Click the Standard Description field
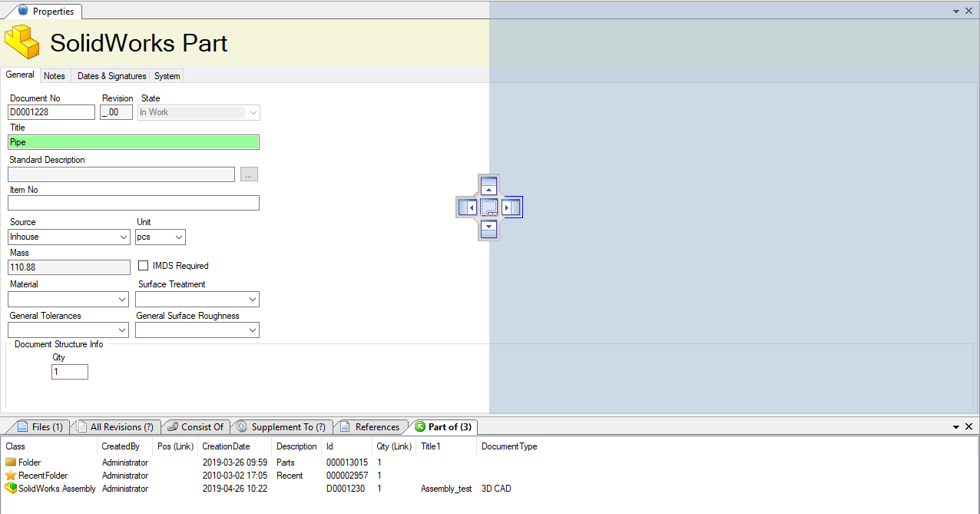Screen dimensions: 980x514 point(121,174)
